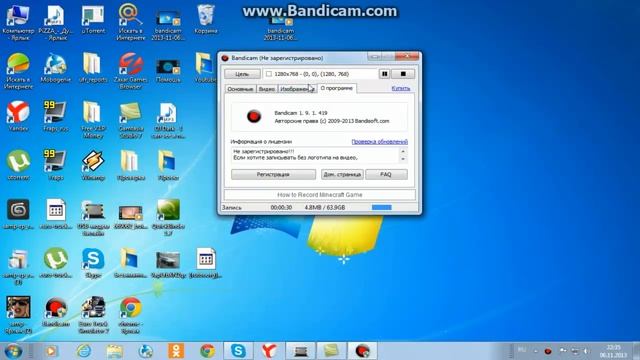Open Mobogenie desktop shortcut
Image resolution: width=640 pixels, height=360 pixels.
pyautogui.click(x=56, y=68)
